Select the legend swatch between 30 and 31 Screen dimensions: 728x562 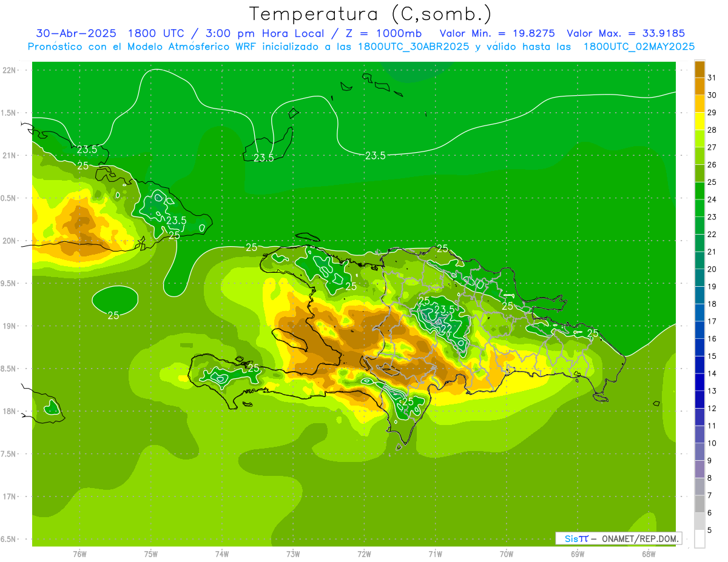click(x=699, y=87)
